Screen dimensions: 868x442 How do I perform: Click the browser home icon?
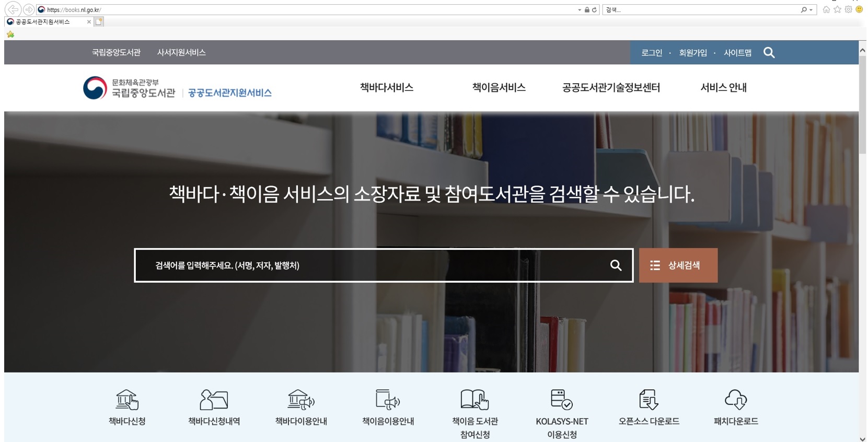[x=826, y=9]
